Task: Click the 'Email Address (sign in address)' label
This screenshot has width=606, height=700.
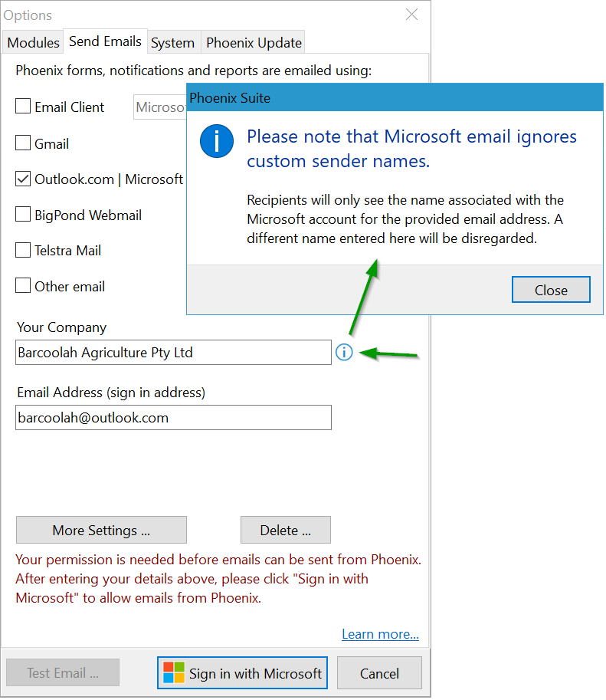Action: pos(111,393)
